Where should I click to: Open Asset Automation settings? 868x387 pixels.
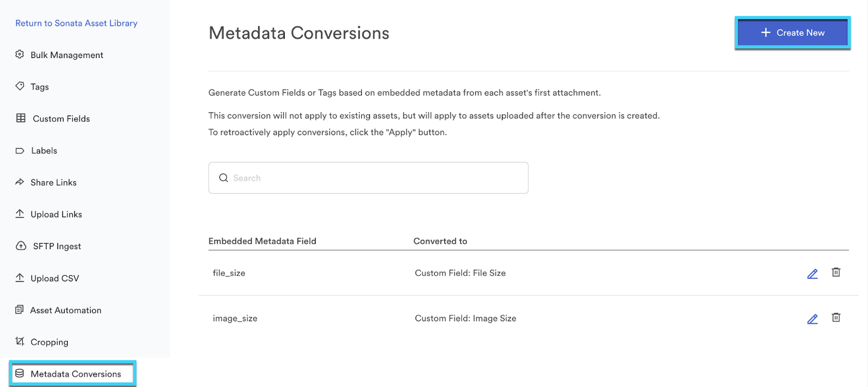[66, 310]
